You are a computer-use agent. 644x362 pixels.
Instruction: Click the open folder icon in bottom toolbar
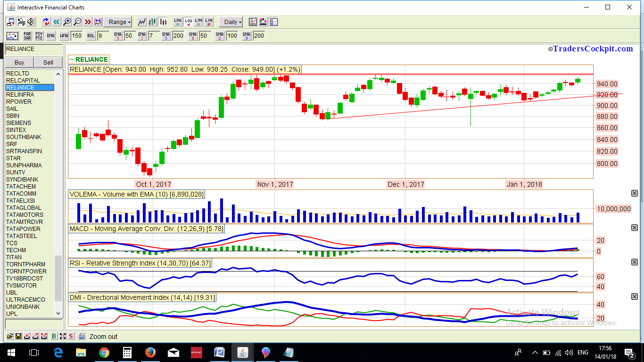(10, 336)
